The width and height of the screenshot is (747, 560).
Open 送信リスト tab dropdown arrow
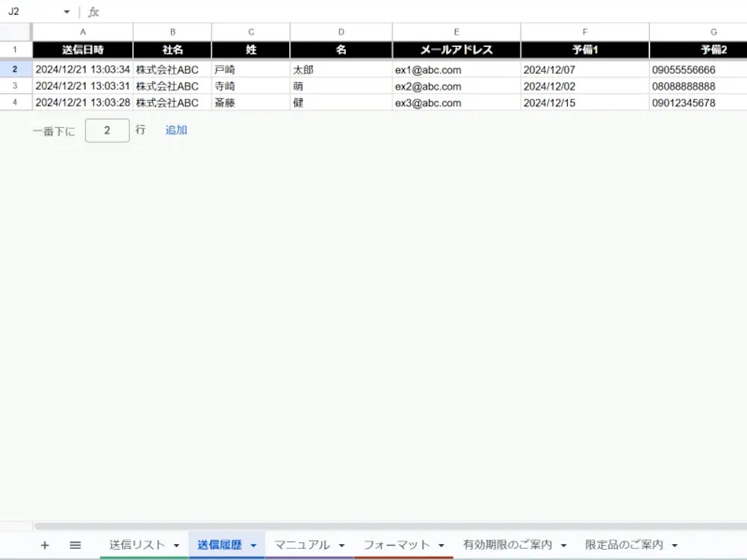[x=176, y=546]
